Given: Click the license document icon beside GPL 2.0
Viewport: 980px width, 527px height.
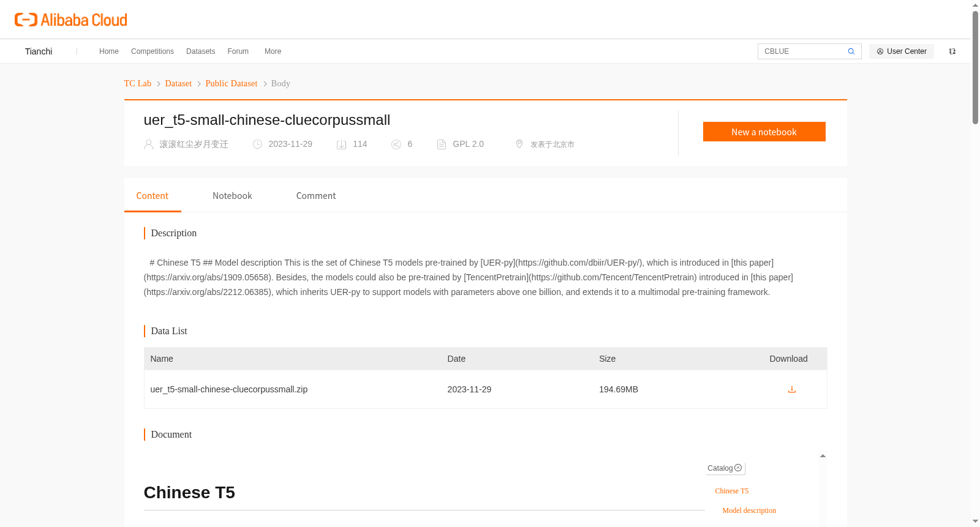Looking at the screenshot, I should point(442,144).
